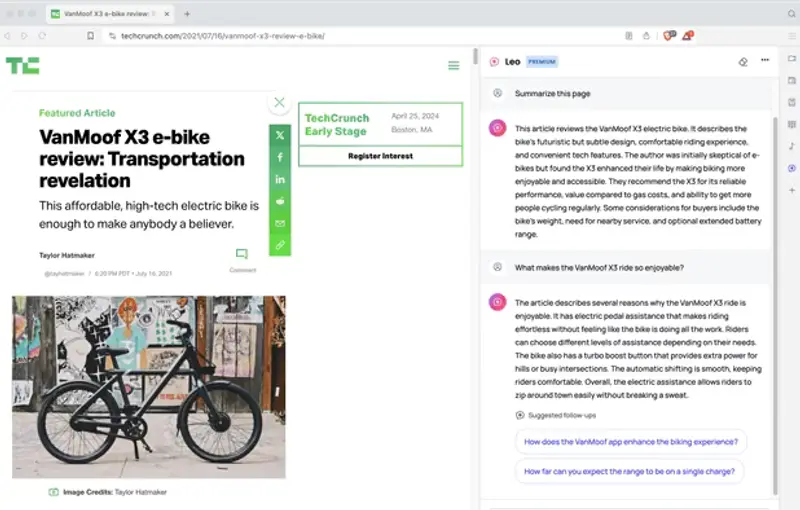
Task: Reload the current page
Action: (42, 36)
